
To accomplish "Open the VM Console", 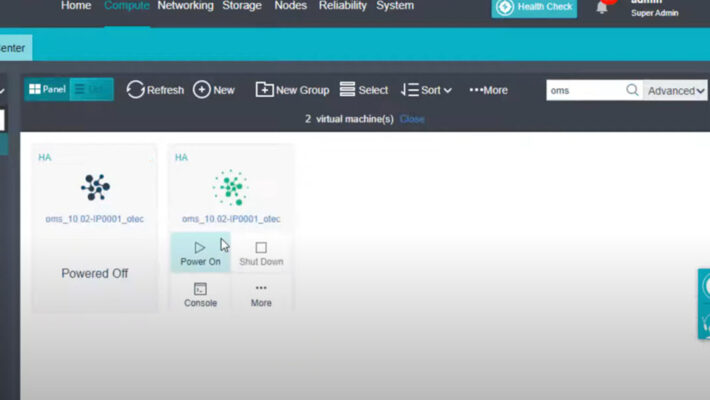I will click(200, 294).
